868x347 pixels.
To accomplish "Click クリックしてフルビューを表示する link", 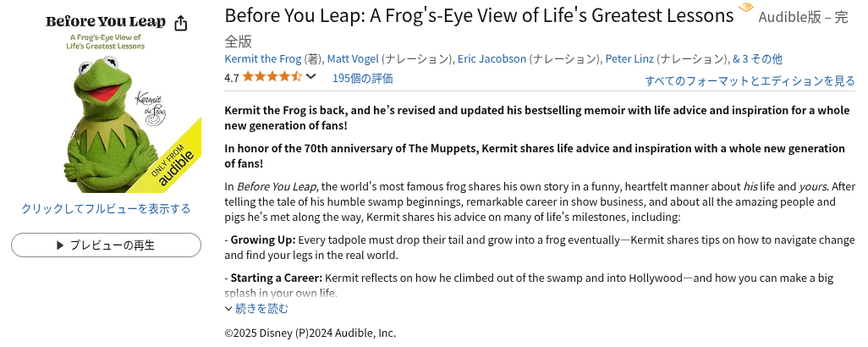I will coord(106,208).
